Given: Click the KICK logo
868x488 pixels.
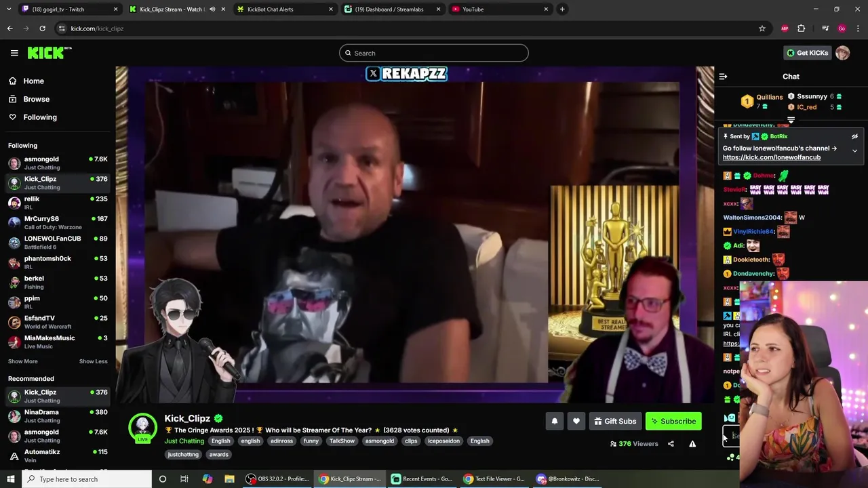Looking at the screenshot, I should pos(50,53).
